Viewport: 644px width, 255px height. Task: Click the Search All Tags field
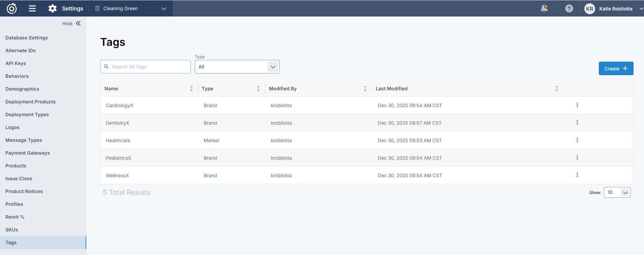click(148, 67)
